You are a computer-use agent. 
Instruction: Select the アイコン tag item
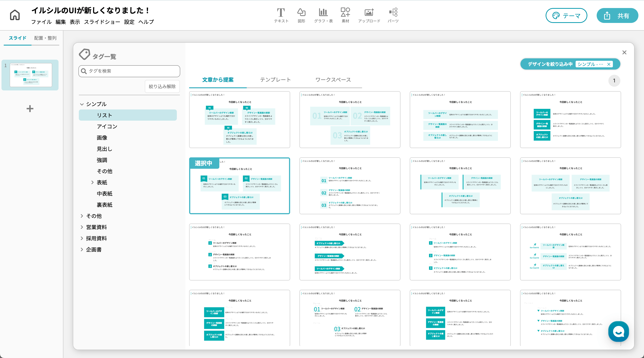click(x=107, y=127)
